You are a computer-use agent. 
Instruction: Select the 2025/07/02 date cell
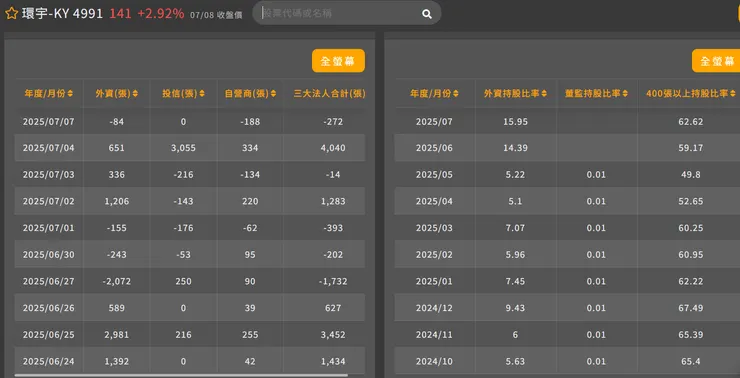(49, 202)
